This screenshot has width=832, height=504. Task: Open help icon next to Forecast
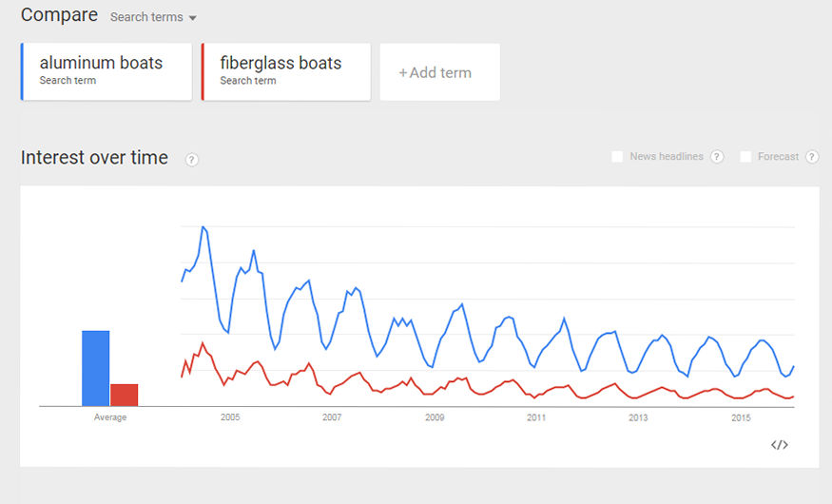pyautogui.click(x=812, y=157)
